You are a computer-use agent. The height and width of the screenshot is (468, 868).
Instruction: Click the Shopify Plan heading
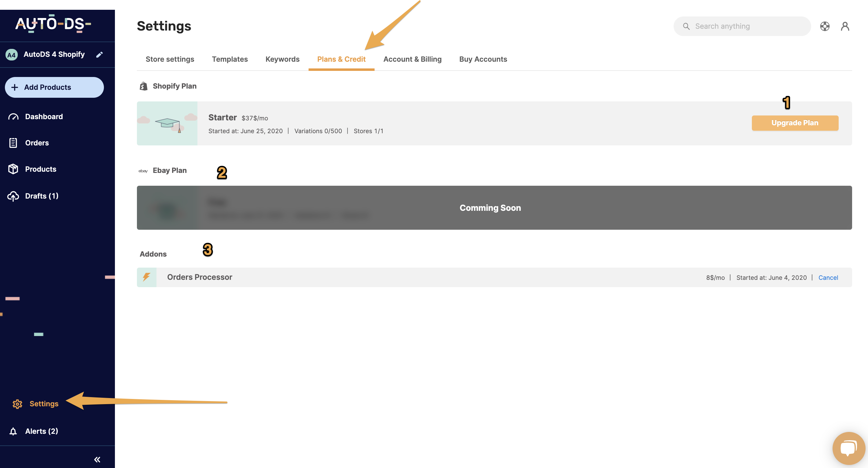click(x=175, y=86)
